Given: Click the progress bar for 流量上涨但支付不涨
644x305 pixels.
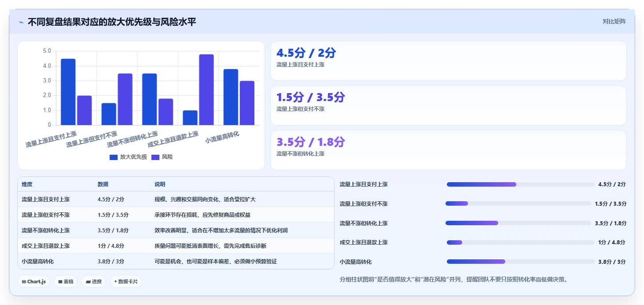Looking at the screenshot, I should (x=518, y=203).
